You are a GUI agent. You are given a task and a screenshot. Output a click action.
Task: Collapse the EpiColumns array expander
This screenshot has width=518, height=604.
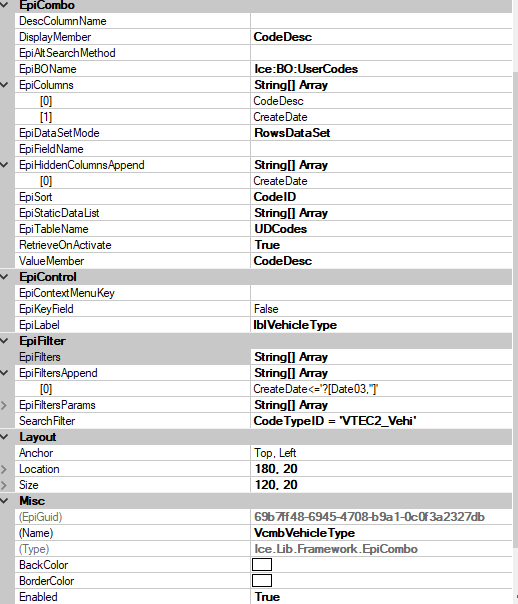4,85
